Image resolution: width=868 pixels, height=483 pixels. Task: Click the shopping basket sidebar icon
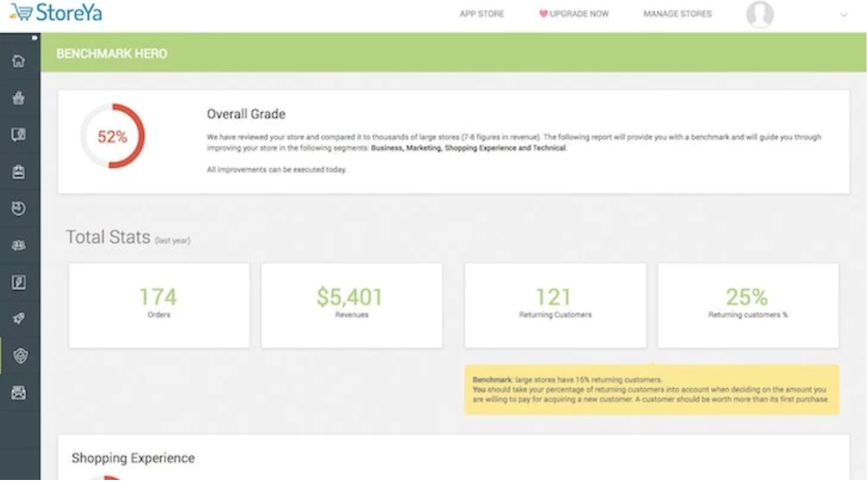tap(19, 98)
